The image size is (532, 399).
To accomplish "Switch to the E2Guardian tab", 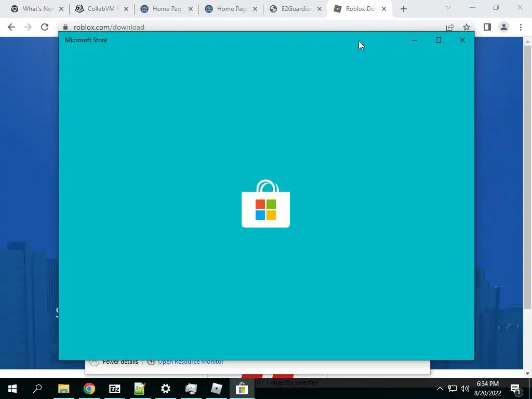I will (x=295, y=9).
